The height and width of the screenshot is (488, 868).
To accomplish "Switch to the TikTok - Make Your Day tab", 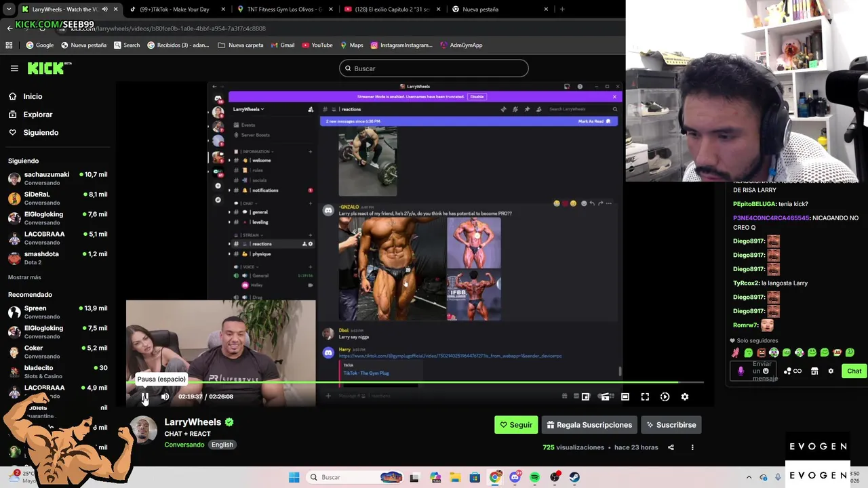I will coord(176,9).
